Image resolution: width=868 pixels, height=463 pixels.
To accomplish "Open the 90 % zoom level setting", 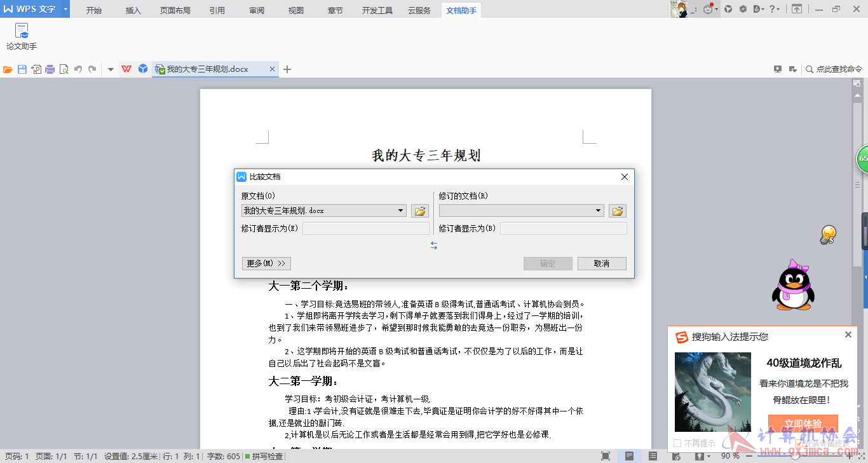I will tap(730, 456).
